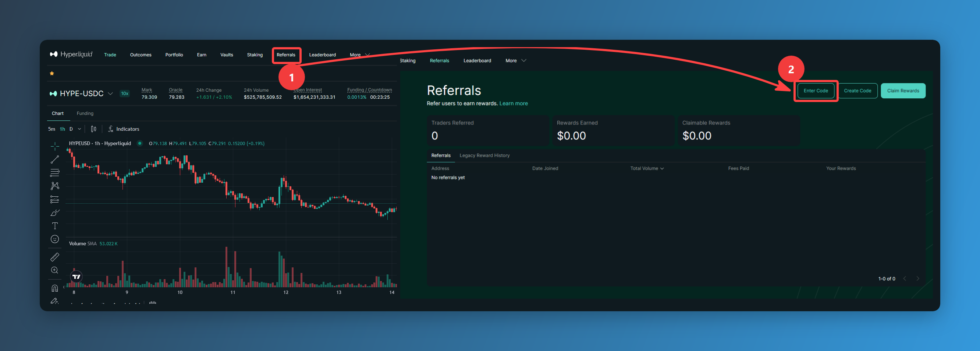Screen dimensions: 980x351
Task: Open Portfolio in the top navigation
Action: pos(174,55)
